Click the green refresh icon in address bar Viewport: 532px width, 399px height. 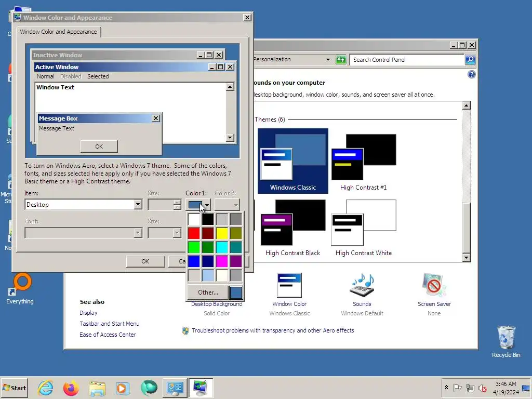(x=341, y=60)
